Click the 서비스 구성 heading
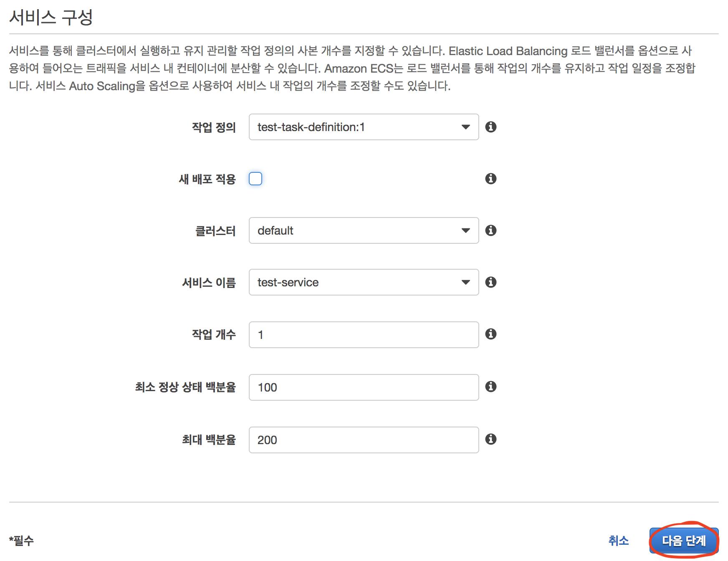728x561 pixels. (x=51, y=18)
